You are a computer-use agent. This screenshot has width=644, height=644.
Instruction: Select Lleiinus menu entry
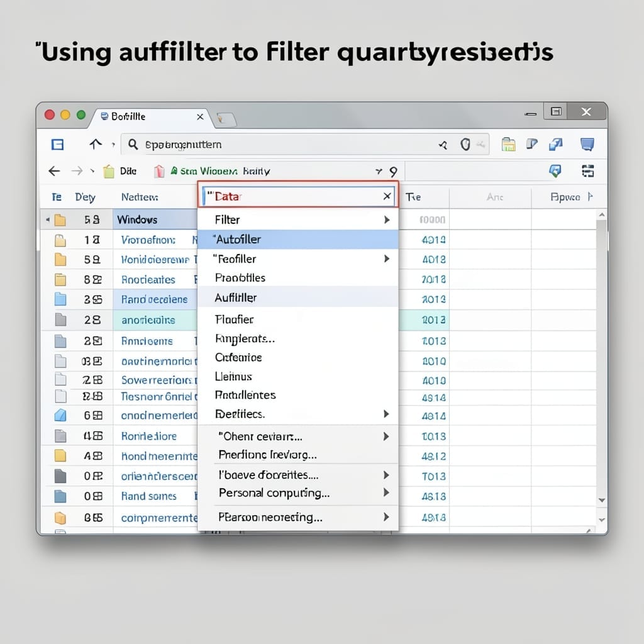(298, 377)
